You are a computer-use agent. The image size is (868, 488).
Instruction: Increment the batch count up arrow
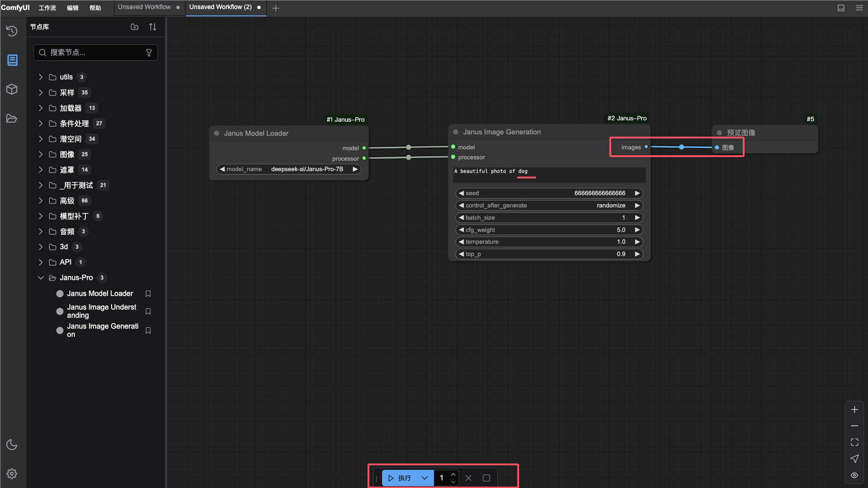tap(453, 474)
